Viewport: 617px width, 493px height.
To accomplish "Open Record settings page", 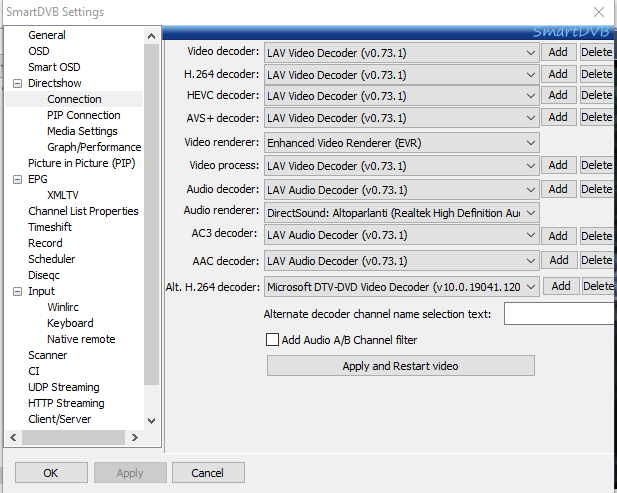I will pyautogui.click(x=45, y=244).
